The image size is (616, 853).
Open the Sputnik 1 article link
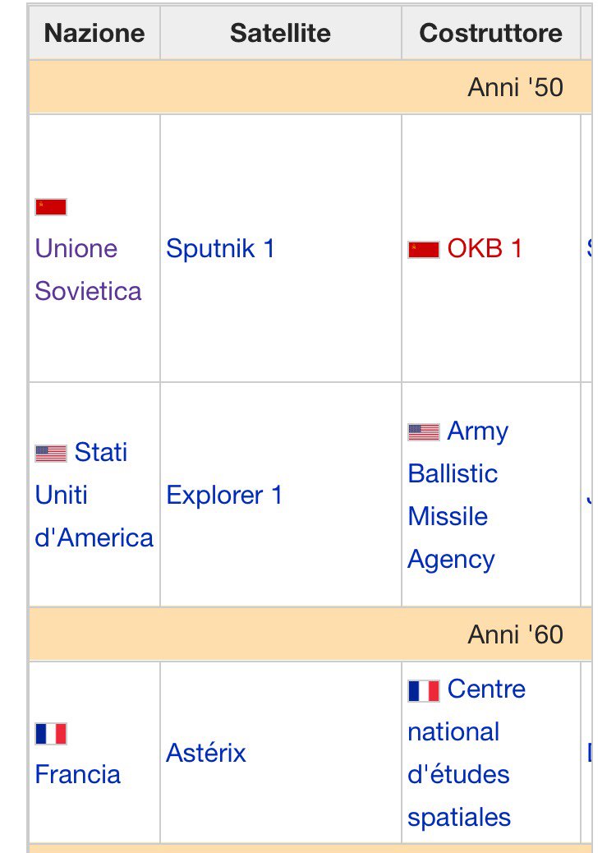(x=220, y=248)
